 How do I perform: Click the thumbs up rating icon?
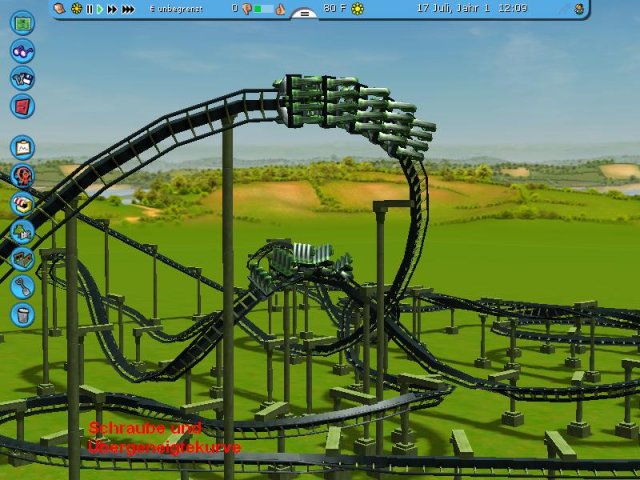tap(280, 9)
